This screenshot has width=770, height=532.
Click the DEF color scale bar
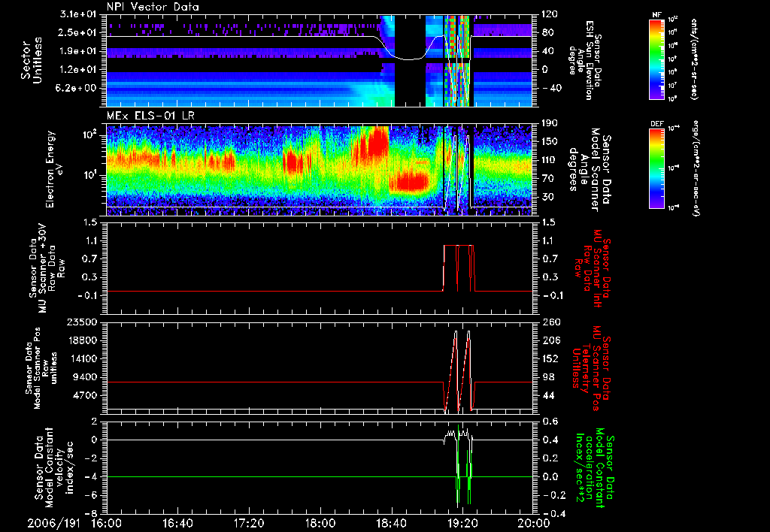653,167
